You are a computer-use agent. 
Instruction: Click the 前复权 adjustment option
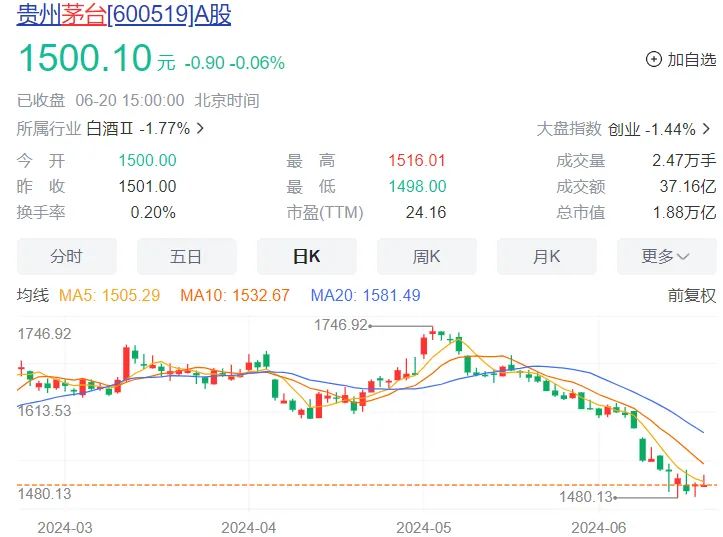pos(692,295)
